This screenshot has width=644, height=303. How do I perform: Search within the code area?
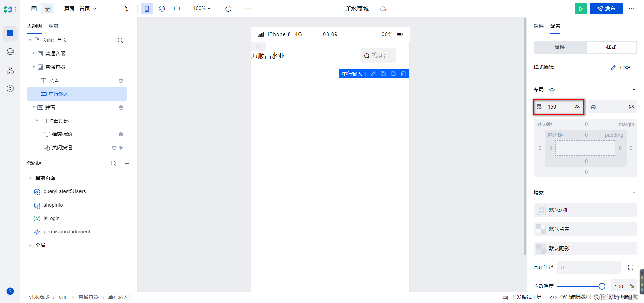coord(114,163)
